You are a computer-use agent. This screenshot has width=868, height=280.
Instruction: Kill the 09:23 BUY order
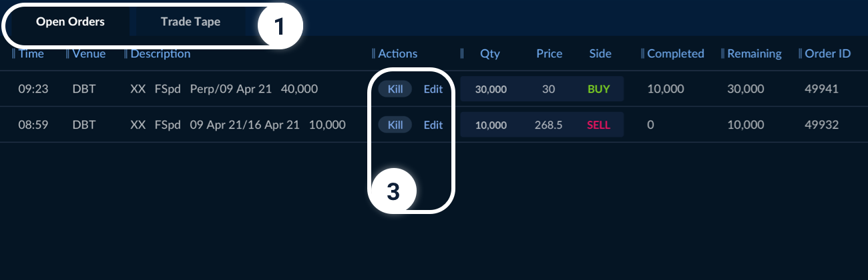[x=395, y=89]
